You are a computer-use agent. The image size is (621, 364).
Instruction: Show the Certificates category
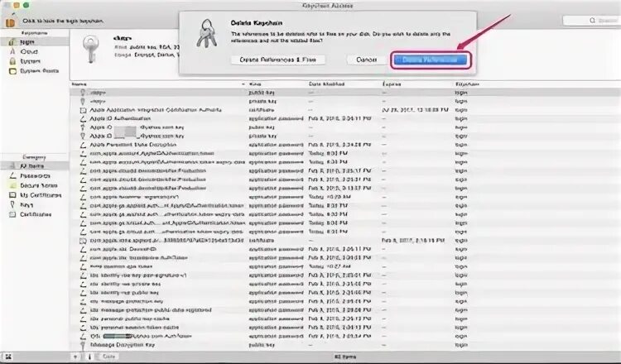click(35, 214)
